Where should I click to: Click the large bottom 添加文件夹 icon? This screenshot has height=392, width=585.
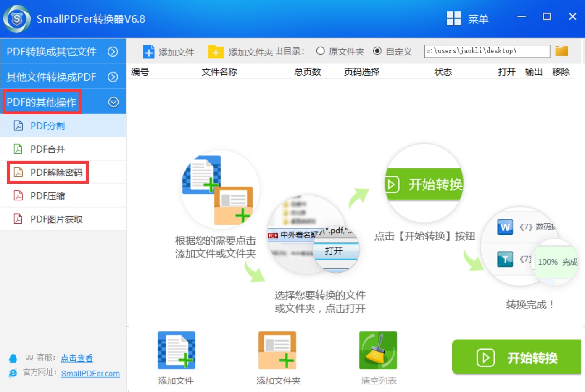click(x=277, y=350)
